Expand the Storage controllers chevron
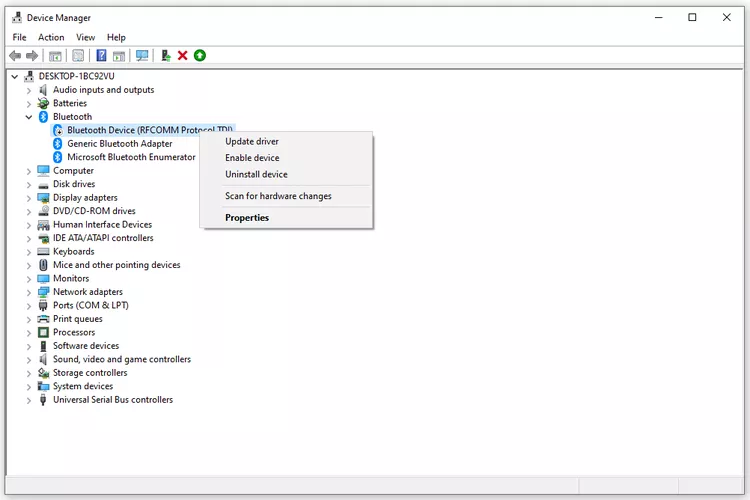Screen dimensions: 750x500 pyautogui.click(x=29, y=373)
